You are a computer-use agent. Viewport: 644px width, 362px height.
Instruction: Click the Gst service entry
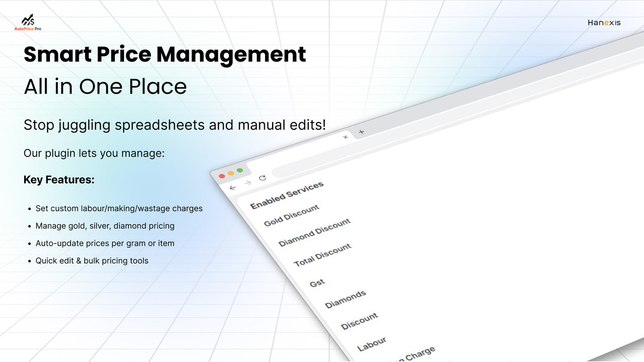click(317, 283)
